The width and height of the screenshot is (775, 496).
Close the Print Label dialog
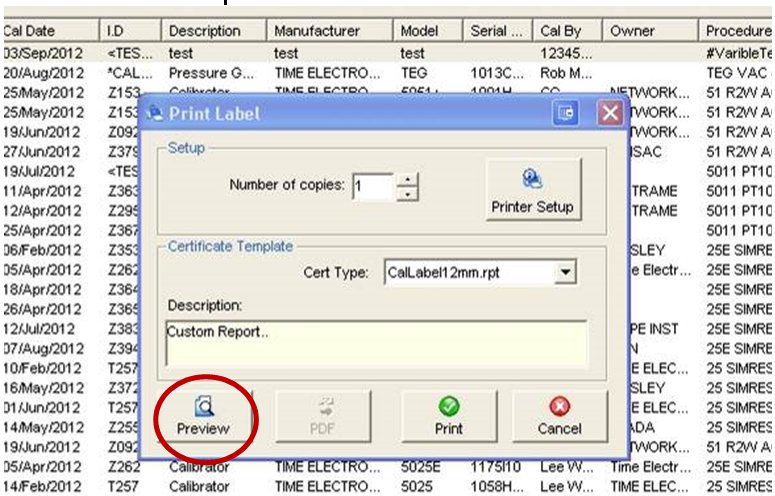610,113
